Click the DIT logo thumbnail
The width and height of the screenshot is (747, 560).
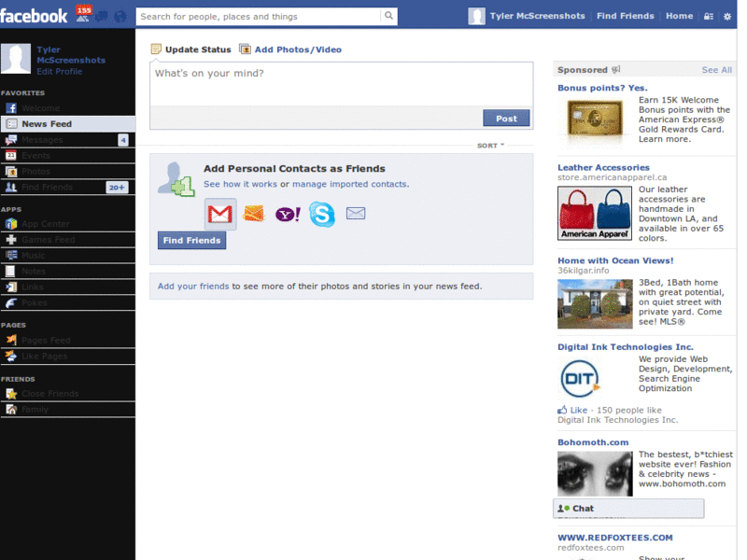(x=580, y=379)
